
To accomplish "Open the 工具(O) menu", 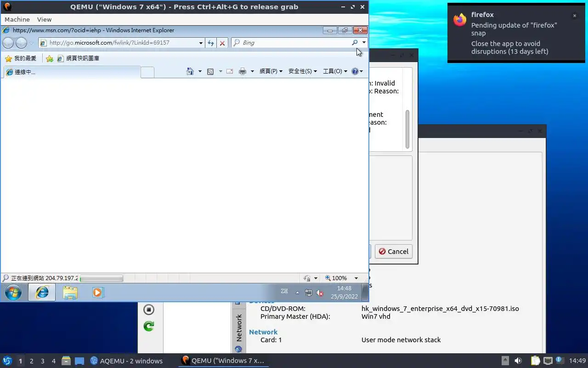I will pyautogui.click(x=335, y=71).
